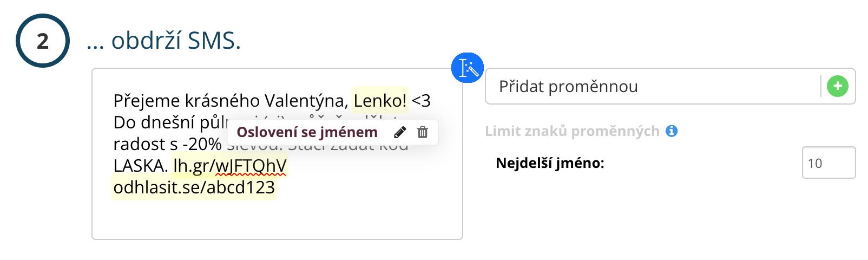
Task: Place cursor at the <3 symbol
Action: pyautogui.click(x=421, y=101)
